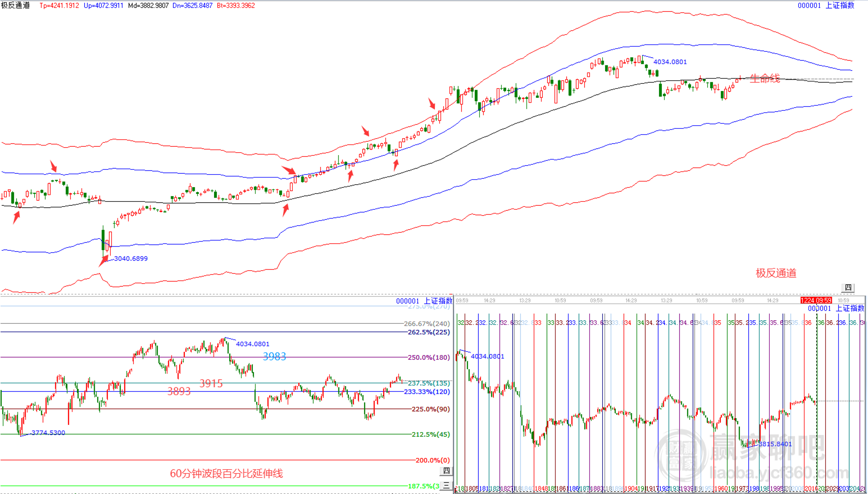Click the 200.0%(0) level label
The image size is (868, 494).
click(433, 460)
